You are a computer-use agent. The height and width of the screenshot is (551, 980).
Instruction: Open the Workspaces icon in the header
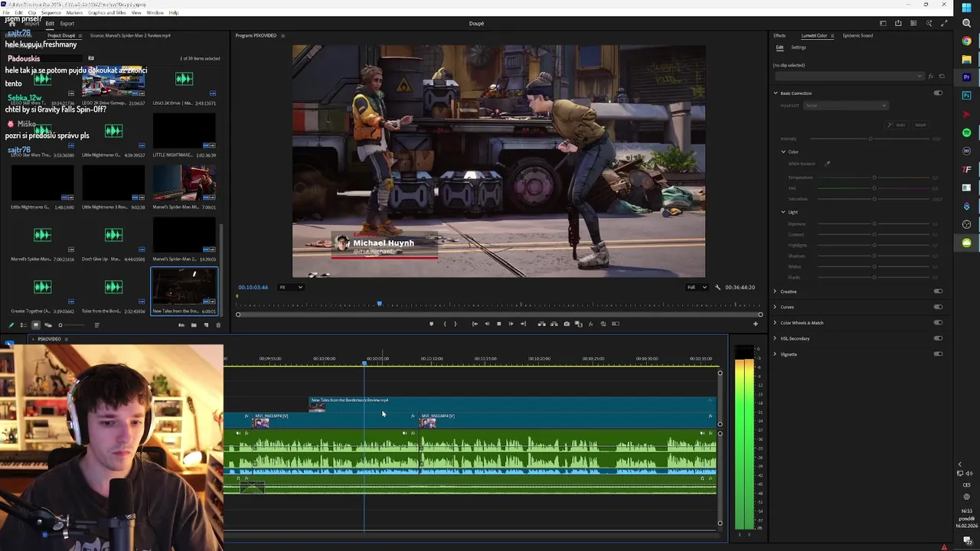tap(883, 23)
